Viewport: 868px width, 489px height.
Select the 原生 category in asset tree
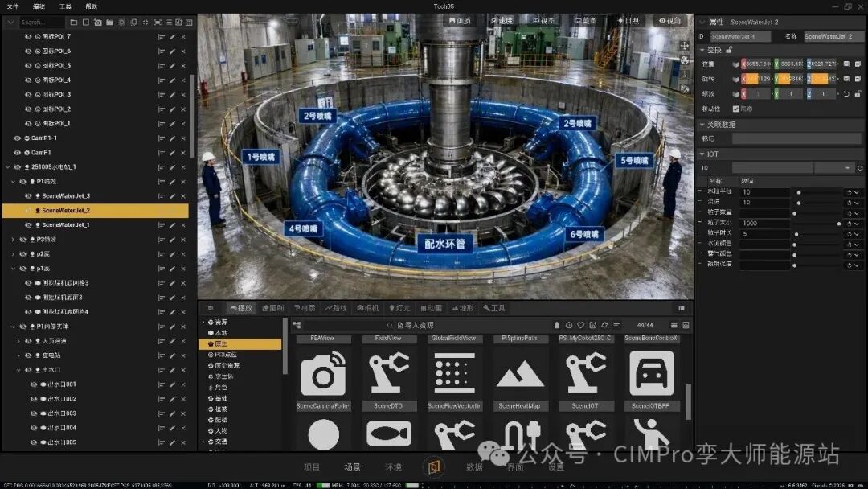click(240, 344)
